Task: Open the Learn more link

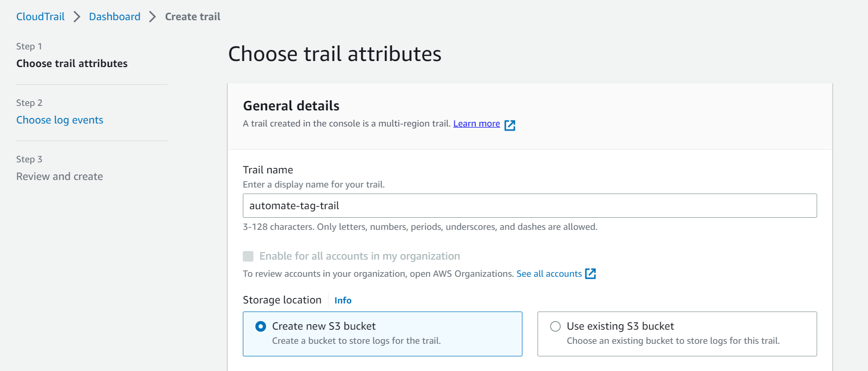Action: (476, 124)
